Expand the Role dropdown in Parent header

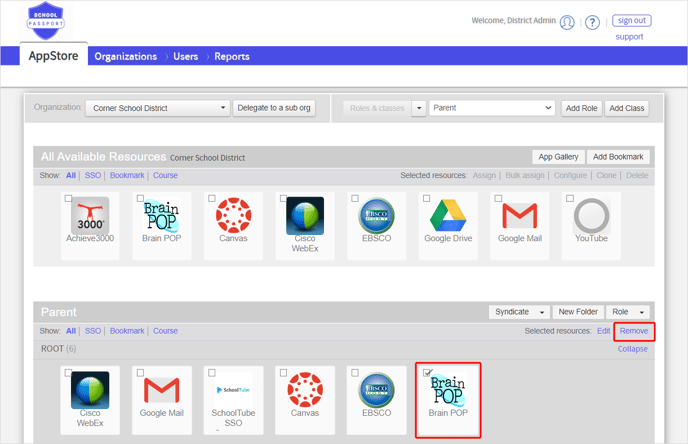628,312
